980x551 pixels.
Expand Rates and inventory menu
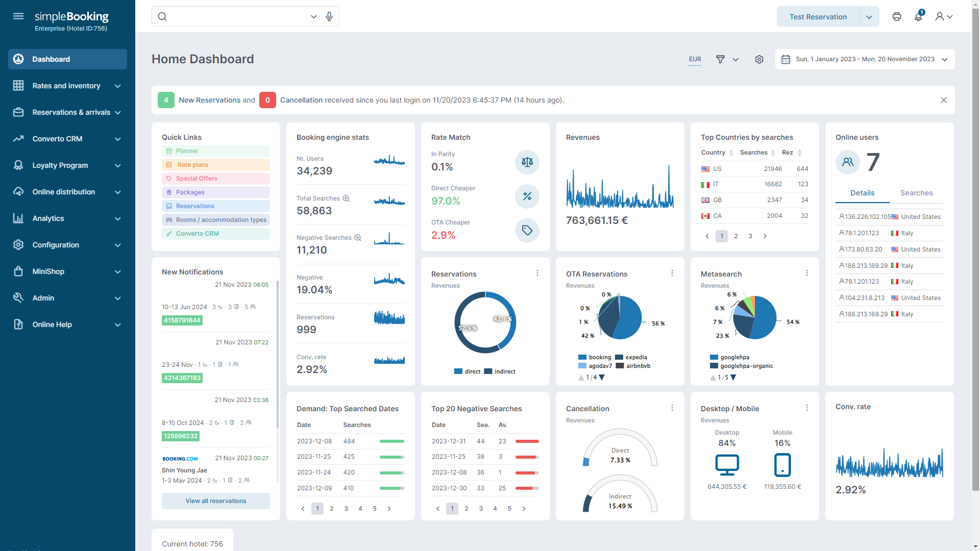tap(67, 86)
